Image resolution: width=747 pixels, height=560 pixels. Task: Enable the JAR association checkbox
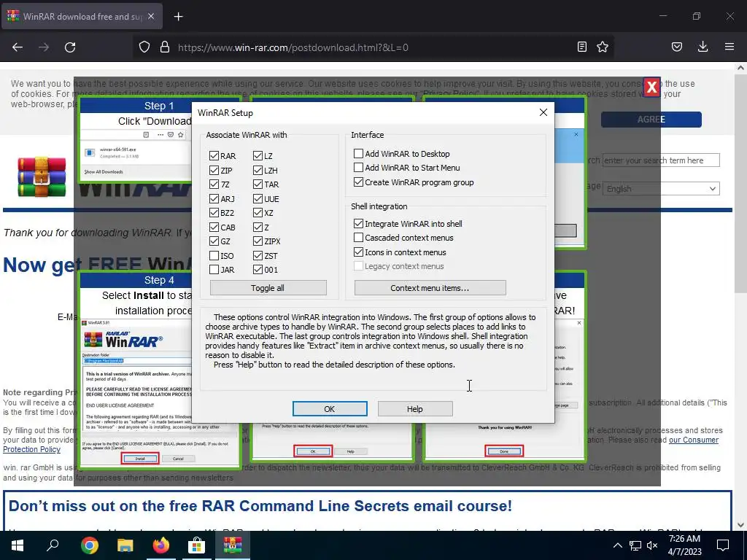tap(214, 270)
